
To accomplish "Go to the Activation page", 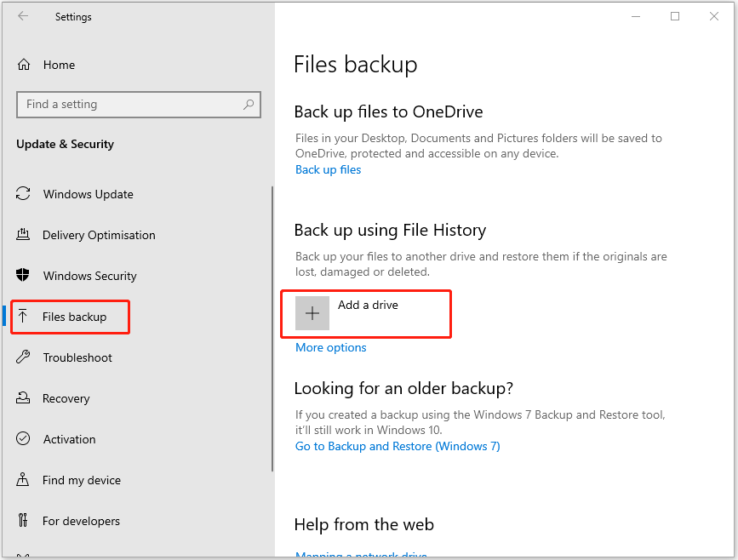I will click(69, 439).
